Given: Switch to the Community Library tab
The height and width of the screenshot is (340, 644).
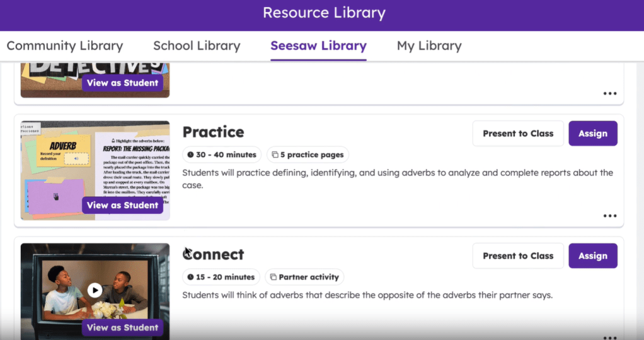Looking at the screenshot, I should point(64,46).
